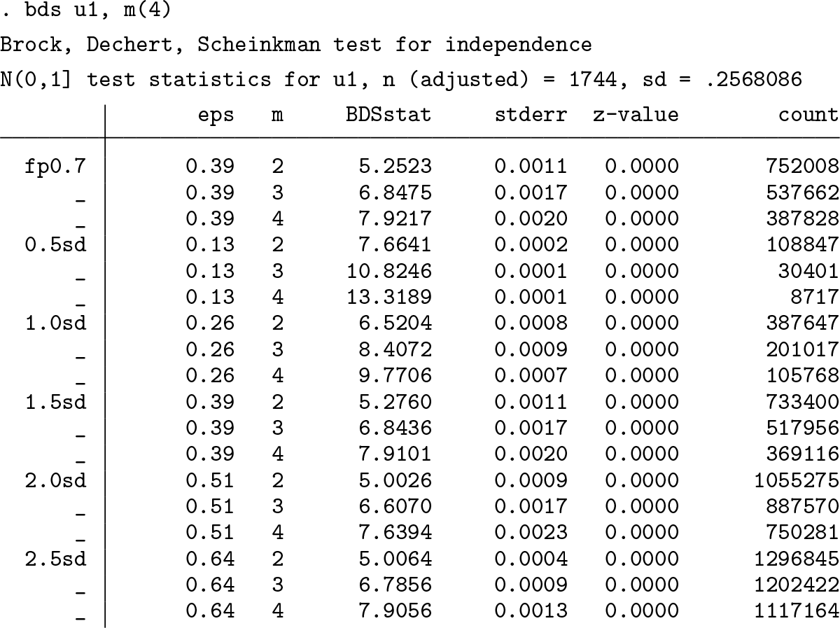Click the 'z-value' column header
This screenshot has width=840, height=628.
coord(635,115)
